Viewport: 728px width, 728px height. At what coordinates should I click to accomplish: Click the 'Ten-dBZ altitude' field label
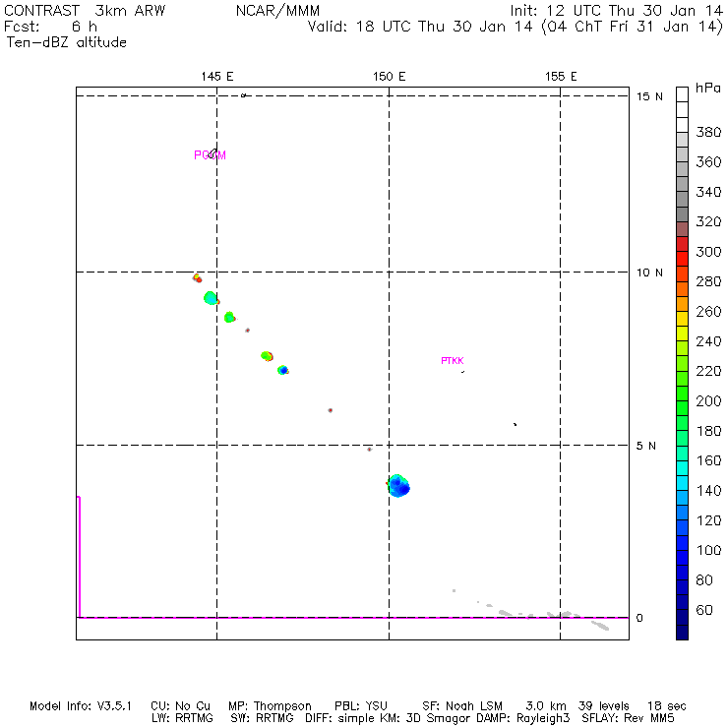point(66,42)
